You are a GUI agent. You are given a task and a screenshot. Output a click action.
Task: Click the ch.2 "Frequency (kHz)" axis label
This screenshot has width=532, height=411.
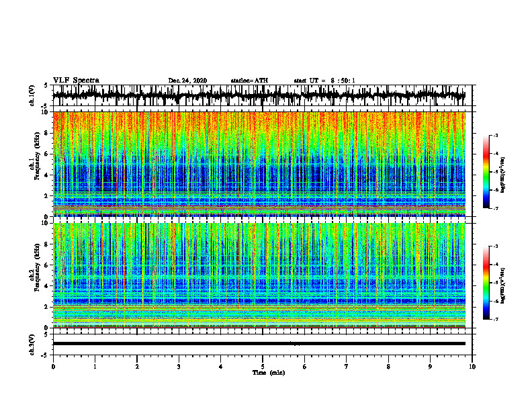point(37,267)
